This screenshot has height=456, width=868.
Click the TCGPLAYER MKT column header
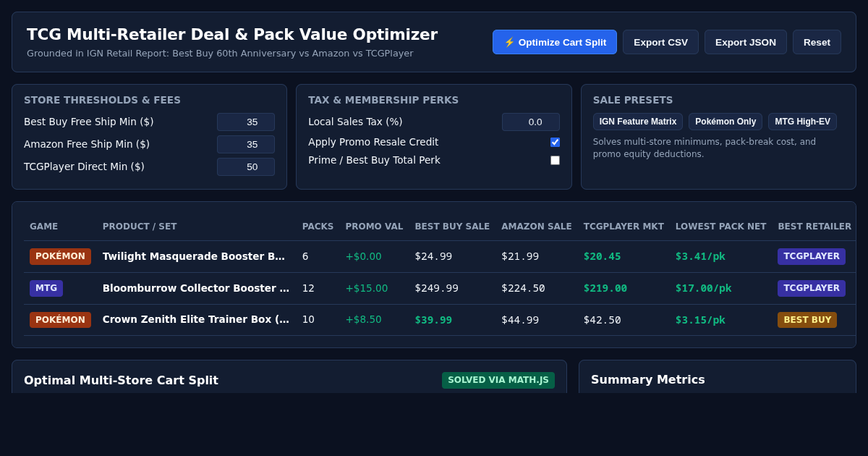point(624,227)
